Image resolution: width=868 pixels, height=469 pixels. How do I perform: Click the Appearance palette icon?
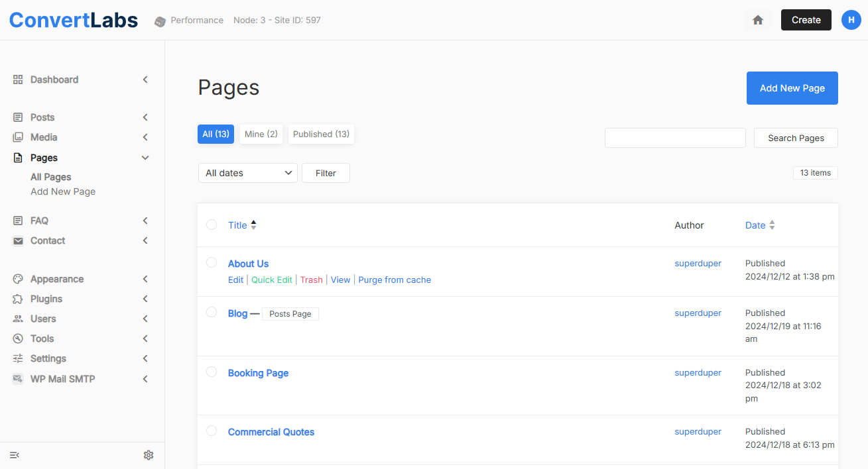(x=18, y=279)
